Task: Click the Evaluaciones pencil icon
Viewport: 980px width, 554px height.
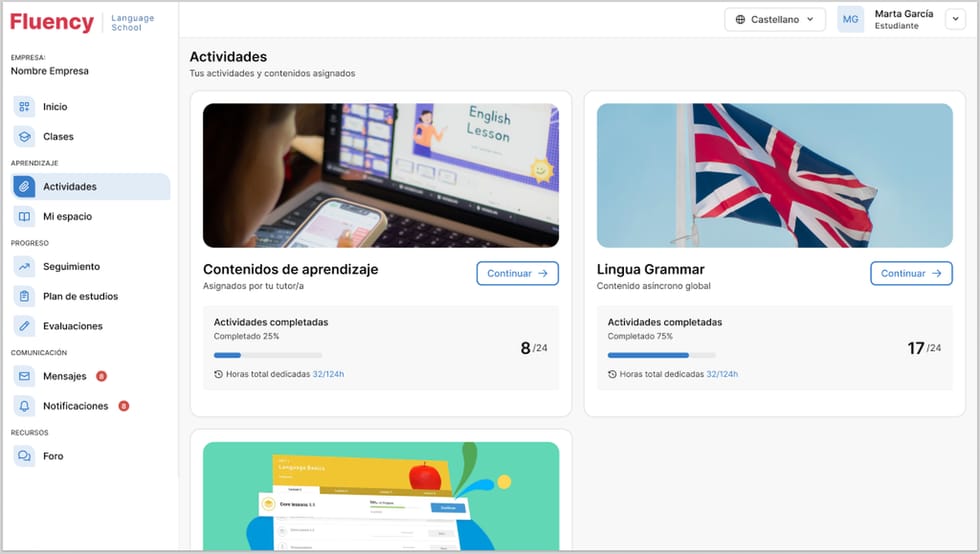Action: point(24,326)
